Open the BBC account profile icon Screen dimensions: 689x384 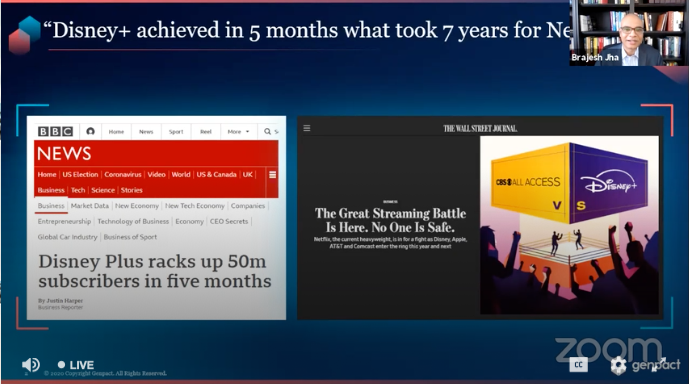coord(91,131)
